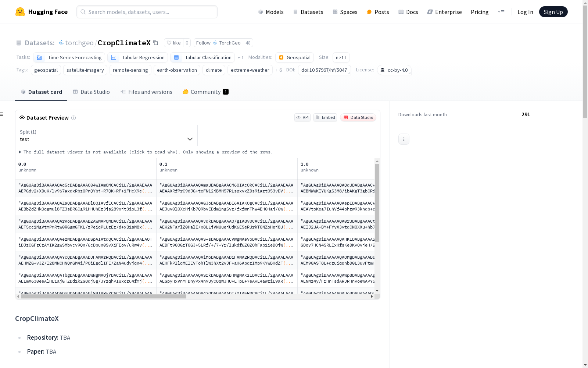Click the Dataset Preview info icon
Viewport: 588px width, 368px height.
(73, 118)
